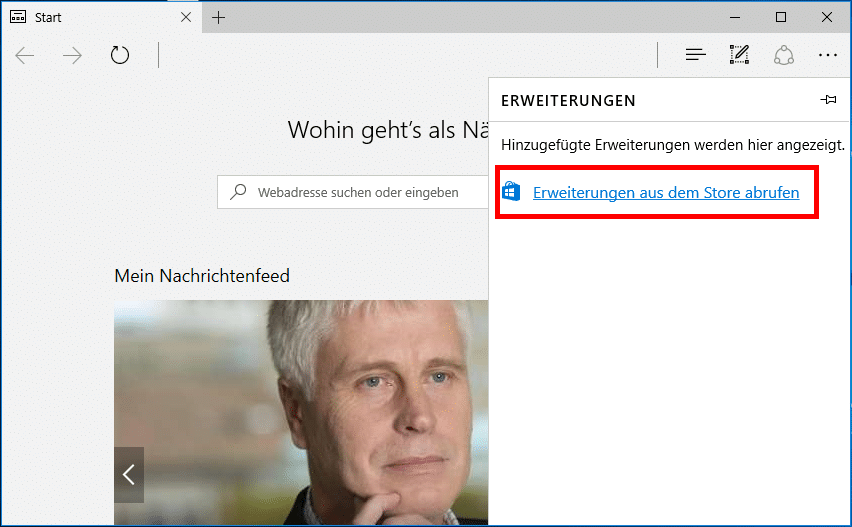Click the Mein Nachrichtenfeed heading
This screenshot has width=852, height=527.
(202, 276)
